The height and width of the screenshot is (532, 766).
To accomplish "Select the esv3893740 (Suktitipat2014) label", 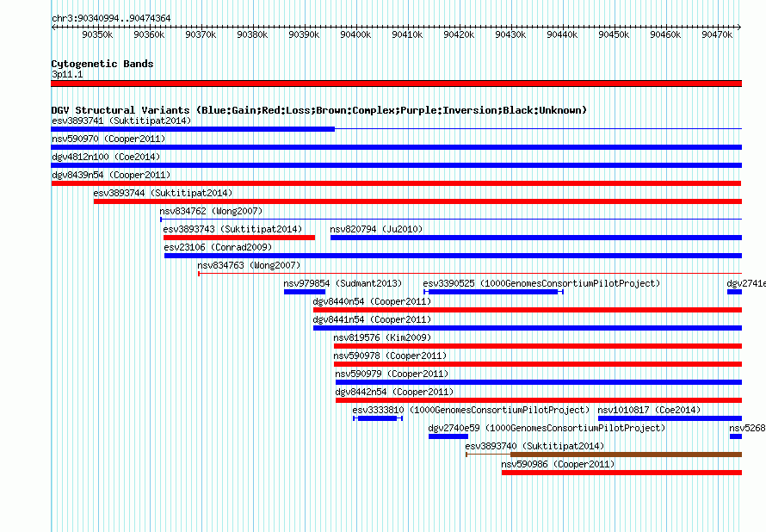I will coord(535,446).
